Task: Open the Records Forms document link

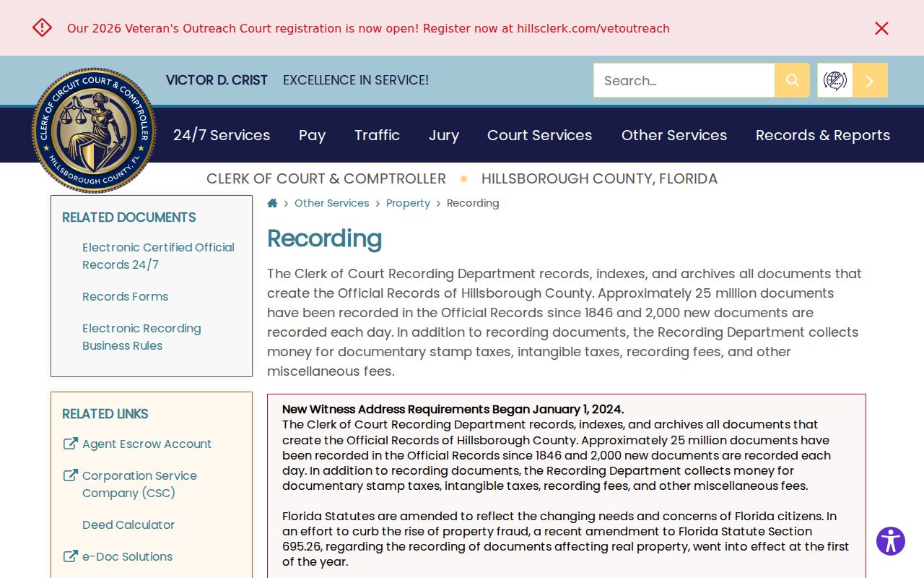Action: [125, 296]
